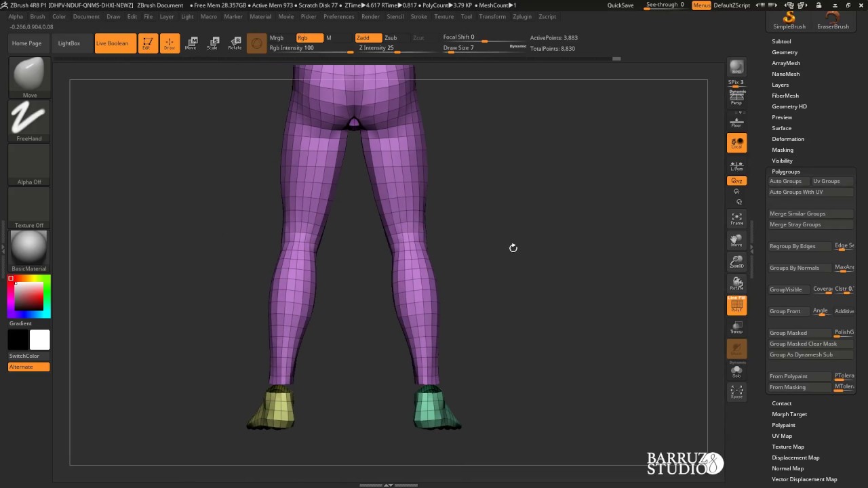Click the Move view icon in the right shelf
The height and width of the screenshot is (488, 868).
click(x=736, y=240)
